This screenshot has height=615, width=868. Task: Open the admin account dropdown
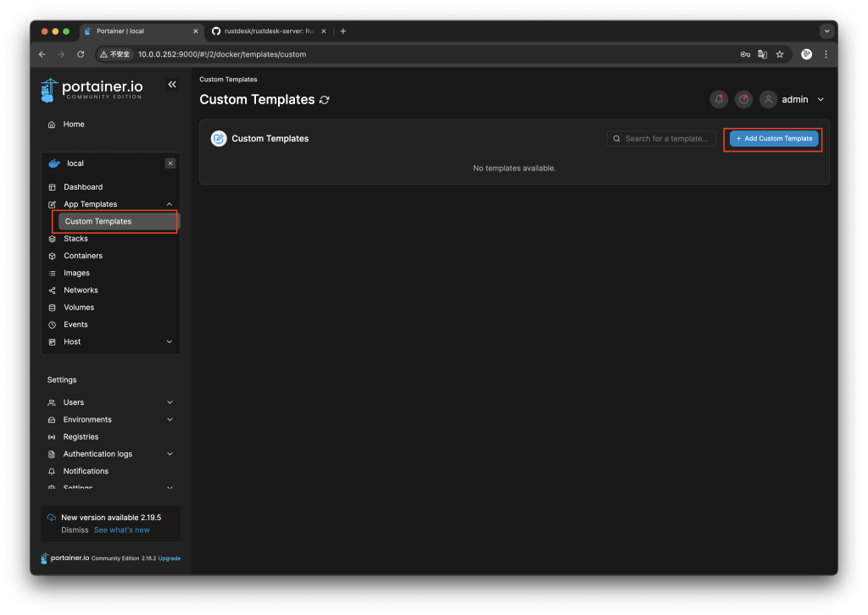point(794,99)
